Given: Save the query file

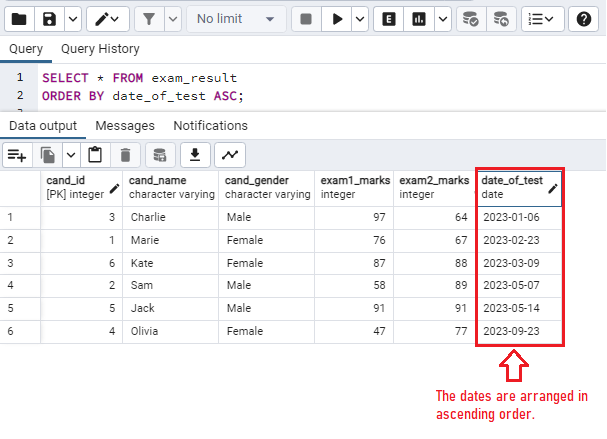Looking at the screenshot, I should coord(49,19).
